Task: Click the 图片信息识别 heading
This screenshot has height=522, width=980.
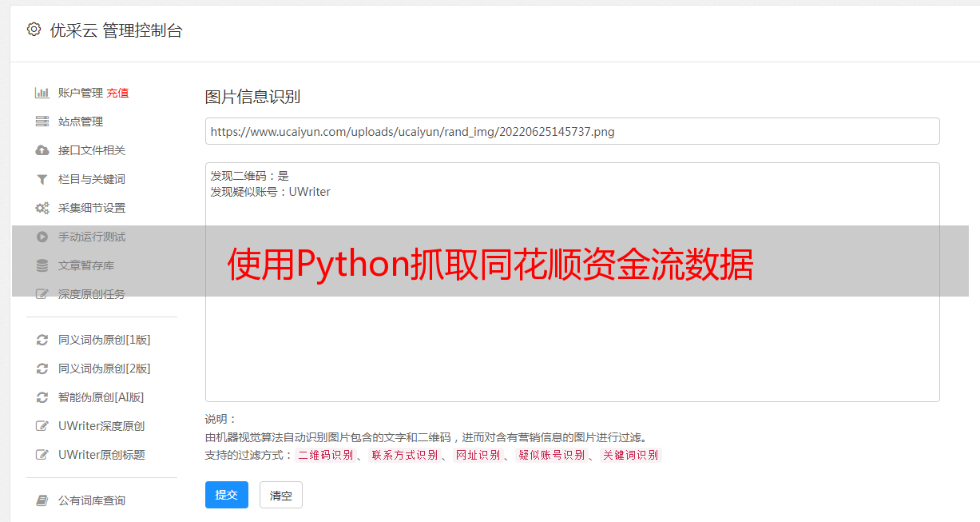Action: (252, 97)
